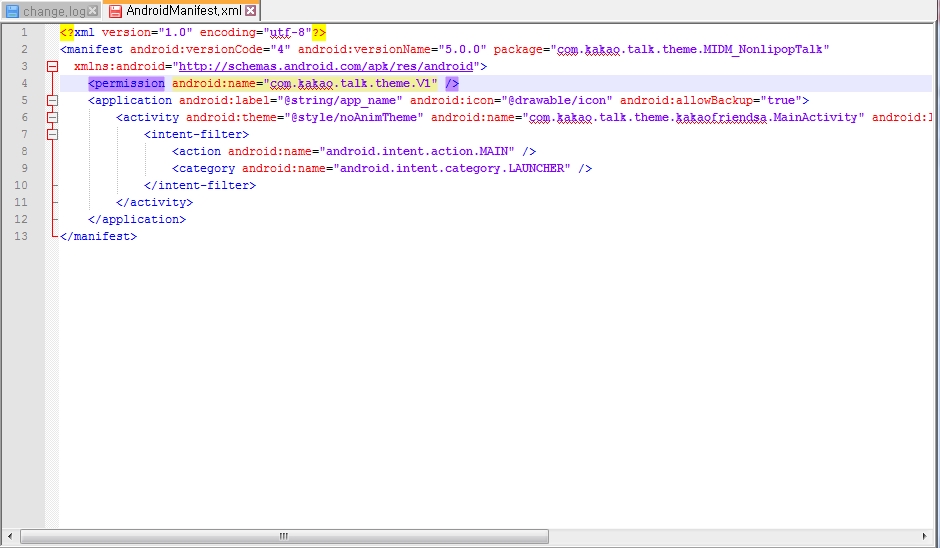Close the change.log tab
Viewport: 940px width, 548px height.
pos(93,11)
